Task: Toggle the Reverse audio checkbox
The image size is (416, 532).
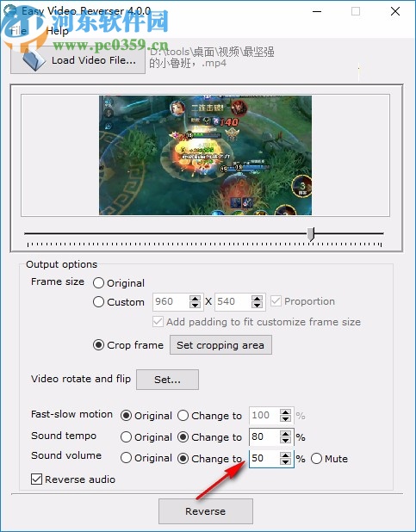Action: (x=73, y=479)
